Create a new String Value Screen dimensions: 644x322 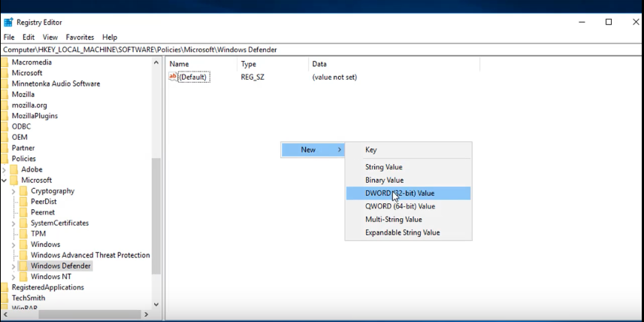pyautogui.click(x=408, y=167)
